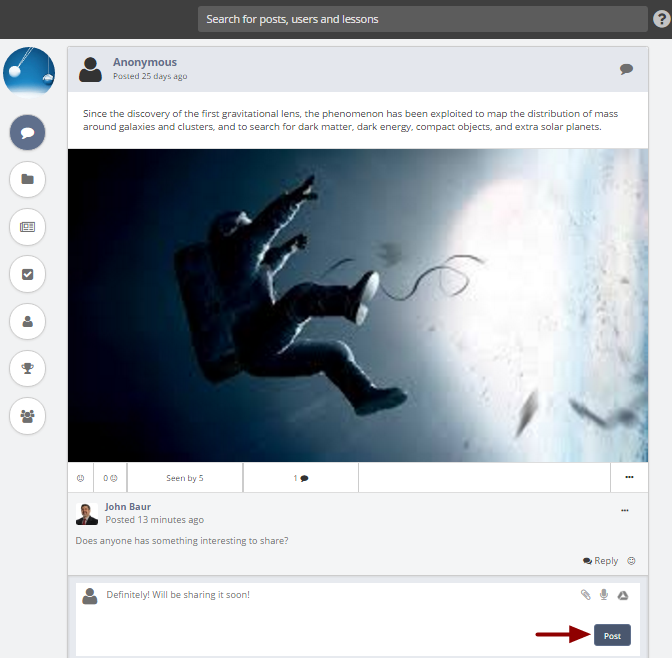The width and height of the screenshot is (672, 658).
Task: Open the Anonymous author name link
Action: 145,62
